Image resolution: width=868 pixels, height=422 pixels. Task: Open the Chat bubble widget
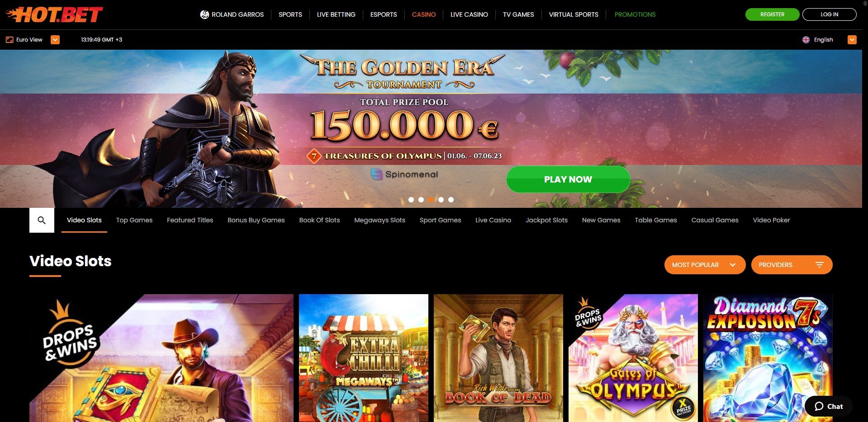tap(829, 406)
